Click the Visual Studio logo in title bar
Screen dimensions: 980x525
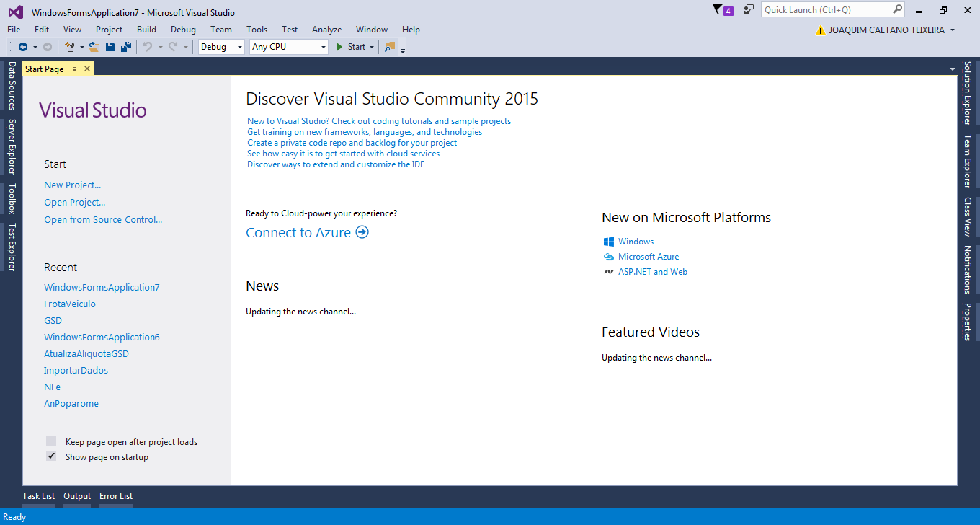[16, 12]
